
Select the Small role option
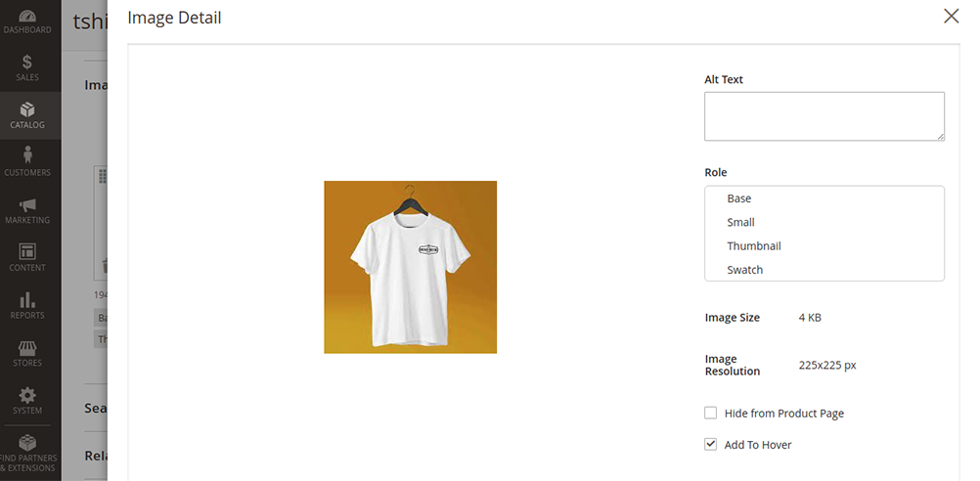click(x=741, y=222)
